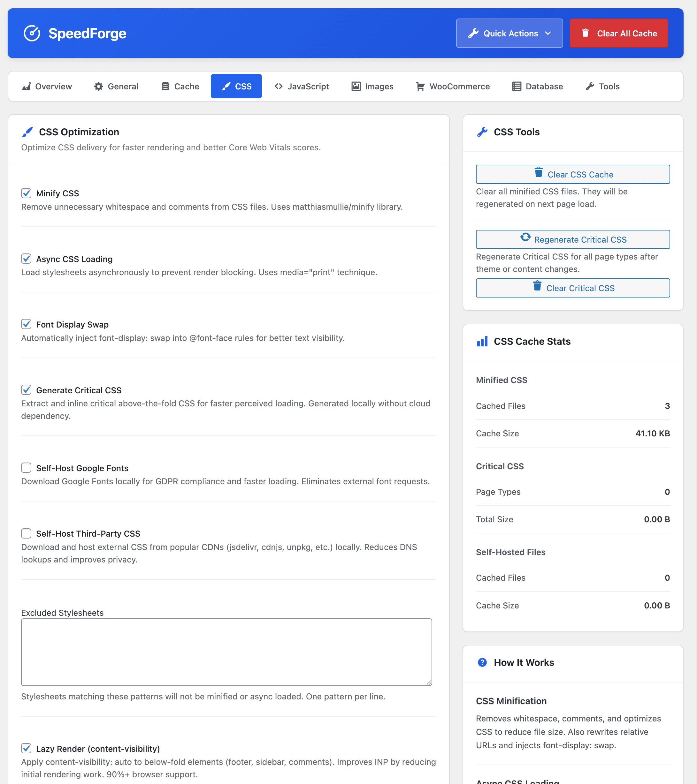Open the WooCommerce tab

453,86
